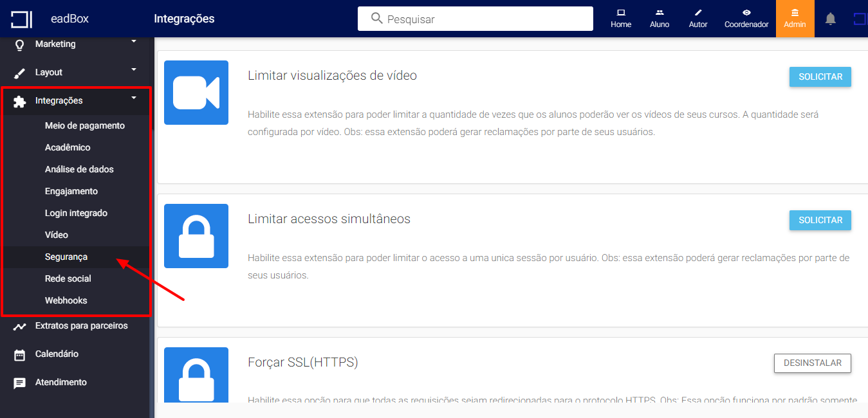The image size is (868, 418).
Task: Click the Integrações page title
Action: [184, 19]
